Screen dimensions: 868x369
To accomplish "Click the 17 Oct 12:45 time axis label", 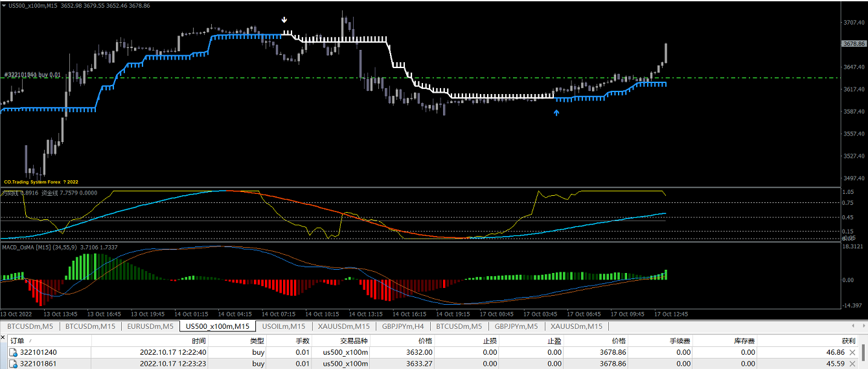I will [x=671, y=314].
